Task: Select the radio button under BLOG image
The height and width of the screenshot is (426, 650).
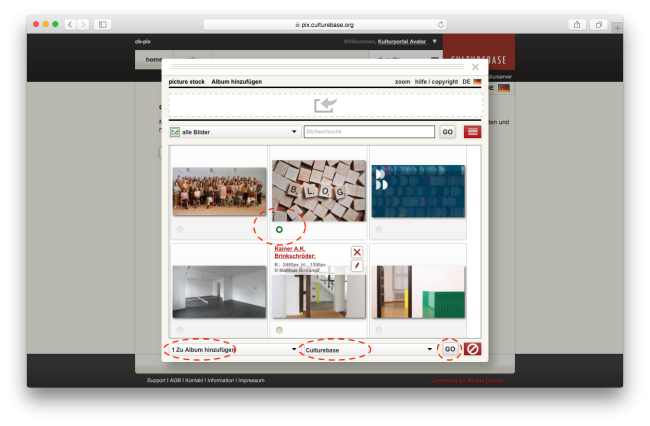Action: 280,229
